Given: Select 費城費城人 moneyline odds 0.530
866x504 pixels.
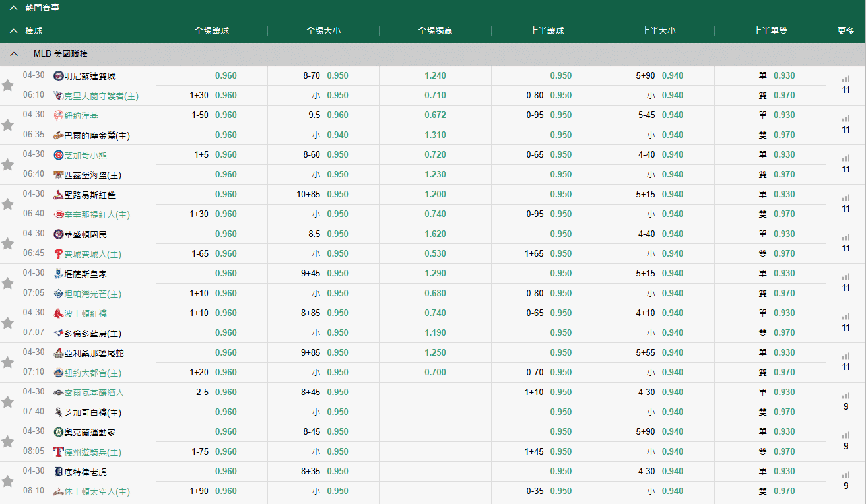Looking at the screenshot, I should pyautogui.click(x=435, y=253).
